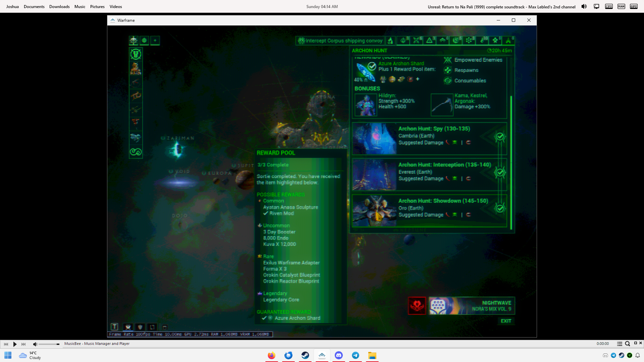
Task: Click the shield icon in Warframe's bottom-left toolbar
Action: pos(140,327)
